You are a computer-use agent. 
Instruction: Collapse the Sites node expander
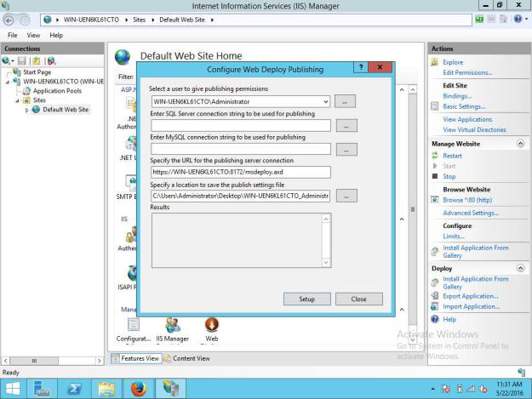[x=17, y=100]
